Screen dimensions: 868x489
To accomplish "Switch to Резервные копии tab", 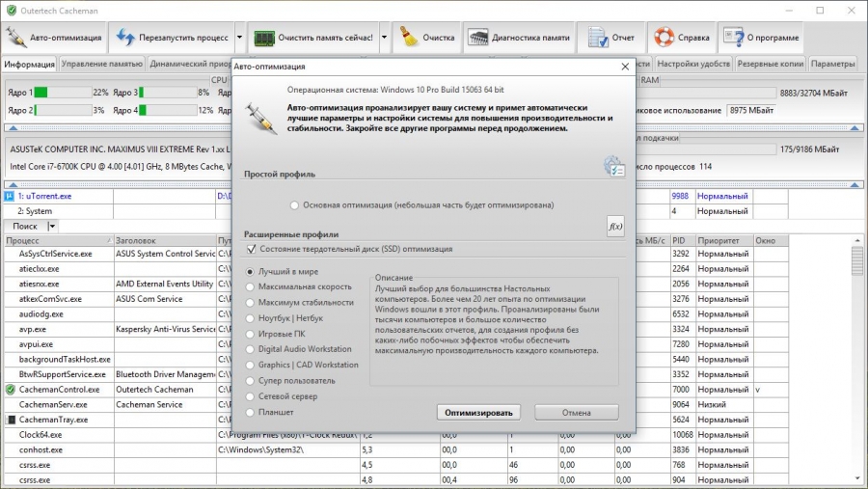I will 770,64.
